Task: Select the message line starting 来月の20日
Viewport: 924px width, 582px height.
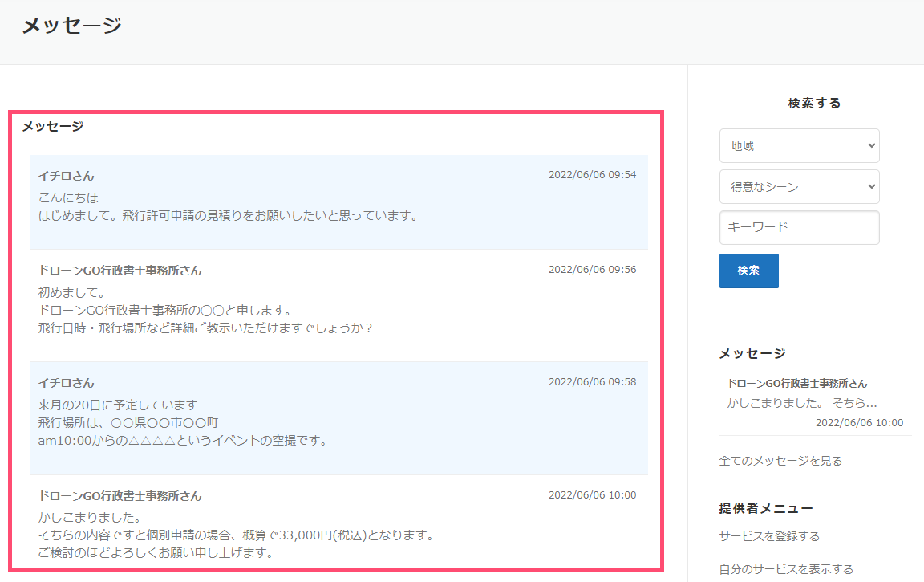Action: click(118, 405)
